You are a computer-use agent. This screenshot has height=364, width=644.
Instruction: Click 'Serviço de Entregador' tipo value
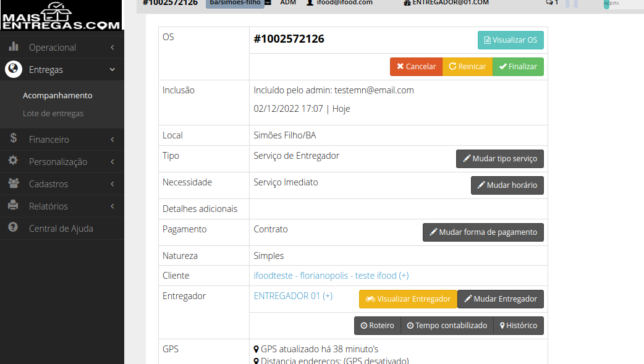(296, 156)
